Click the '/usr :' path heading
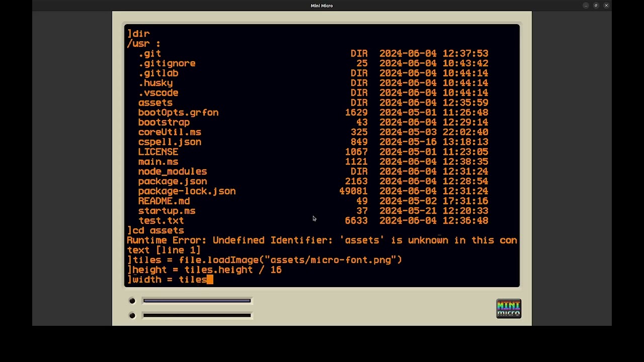The image size is (644, 362). [x=144, y=44]
